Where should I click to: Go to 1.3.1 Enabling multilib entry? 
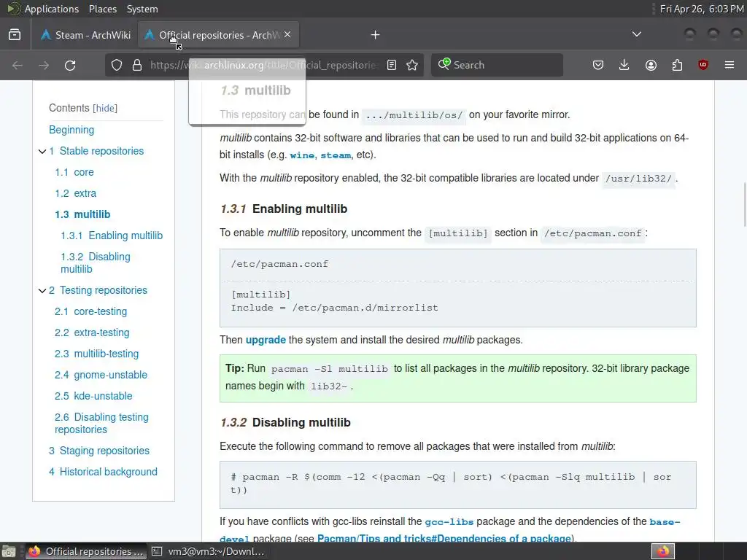112,236
